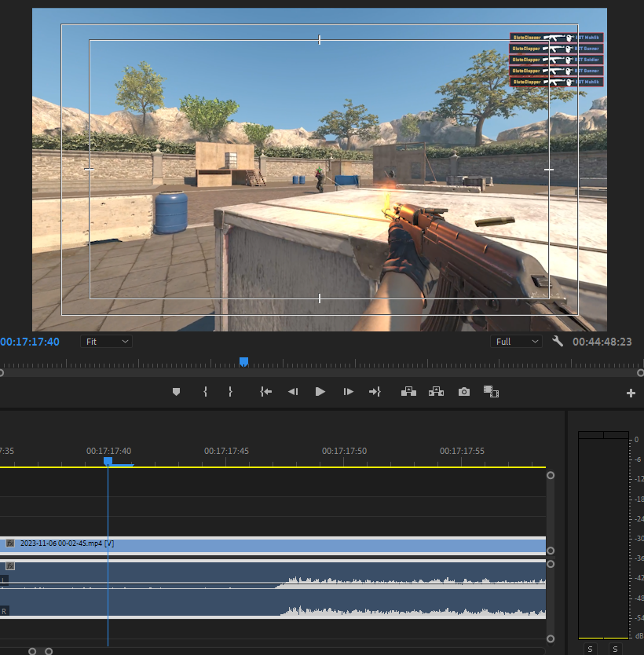This screenshot has width=644, height=655.
Task: Click the program monitor video frame
Action: pyautogui.click(x=320, y=170)
